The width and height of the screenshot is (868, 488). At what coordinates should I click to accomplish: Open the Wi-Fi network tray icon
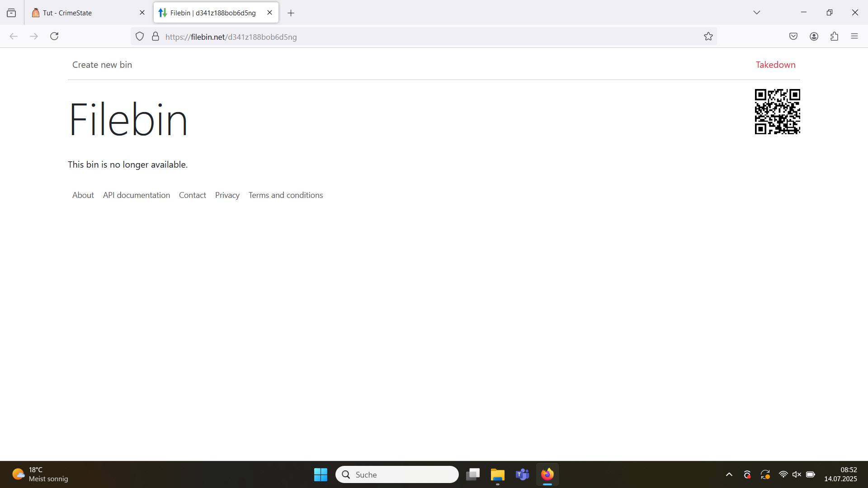coord(783,474)
